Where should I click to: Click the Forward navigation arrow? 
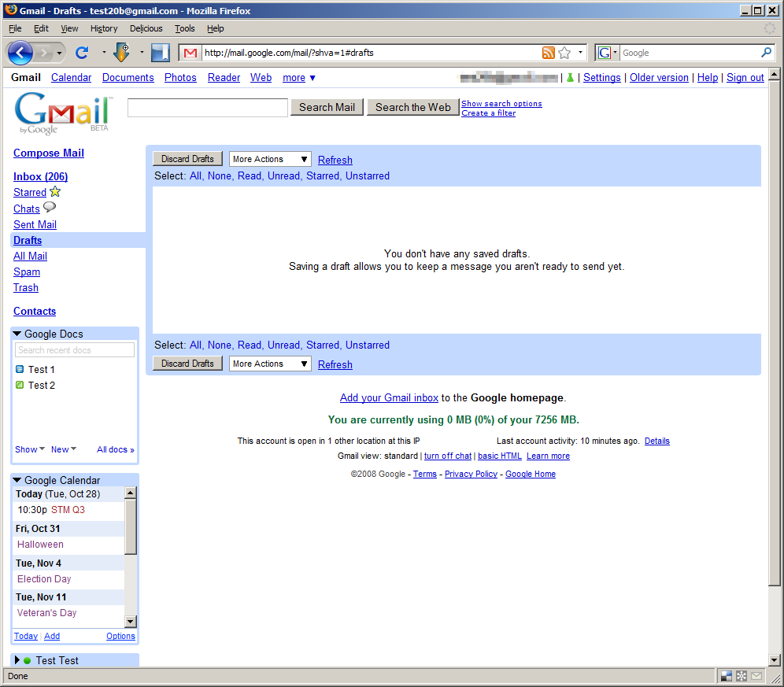pos(45,53)
